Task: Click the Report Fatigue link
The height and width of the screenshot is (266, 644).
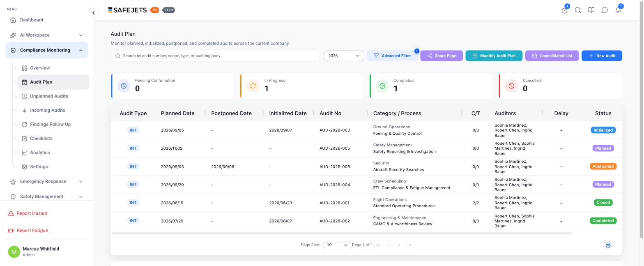Action: pyautogui.click(x=28, y=231)
